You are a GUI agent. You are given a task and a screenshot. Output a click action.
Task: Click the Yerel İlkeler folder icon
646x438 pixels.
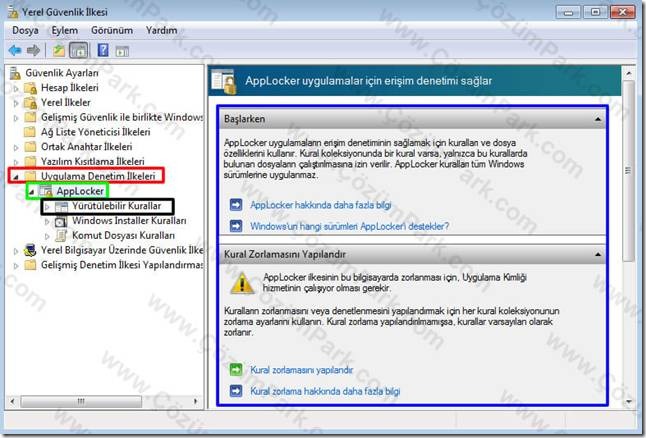[30, 103]
